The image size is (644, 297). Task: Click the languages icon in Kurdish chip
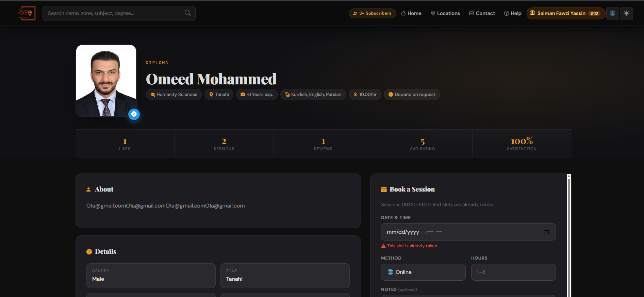287,95
